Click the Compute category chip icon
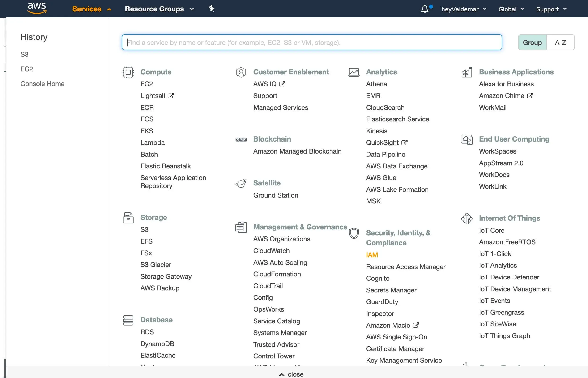Viewport: 588px width, 378px height. 128,72
